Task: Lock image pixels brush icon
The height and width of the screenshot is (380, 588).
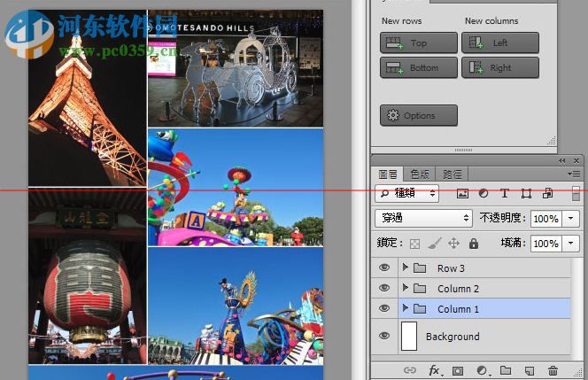Action: (434, 244)
